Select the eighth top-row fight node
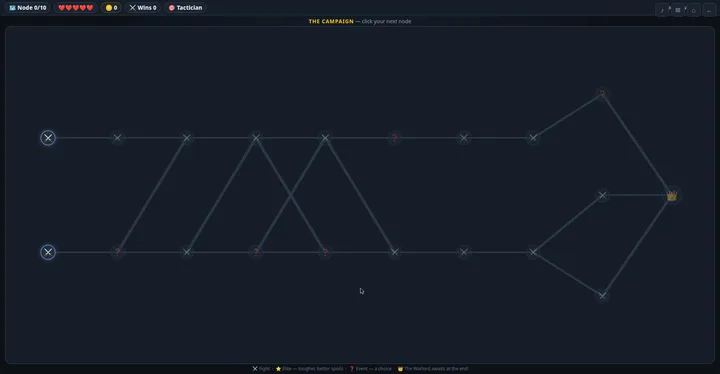Viewport: 720px width, 374px height. pyautogui.click(x=533, y=138)
